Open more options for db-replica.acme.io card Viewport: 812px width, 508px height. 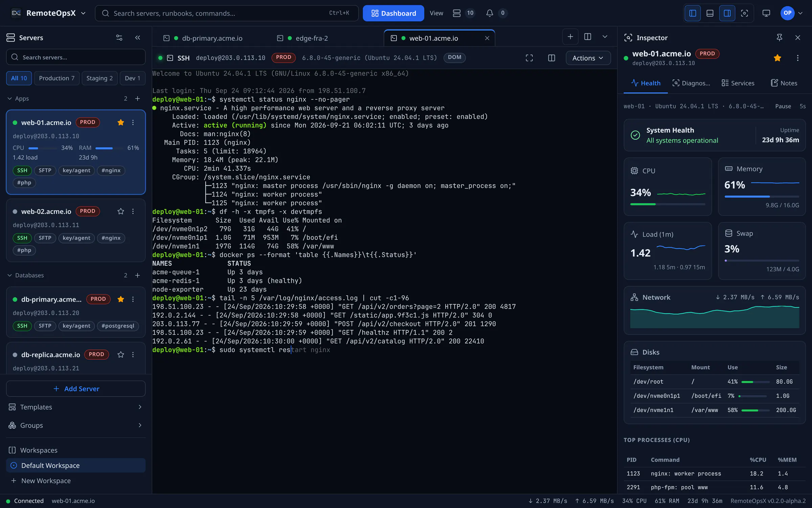point(133,355)
